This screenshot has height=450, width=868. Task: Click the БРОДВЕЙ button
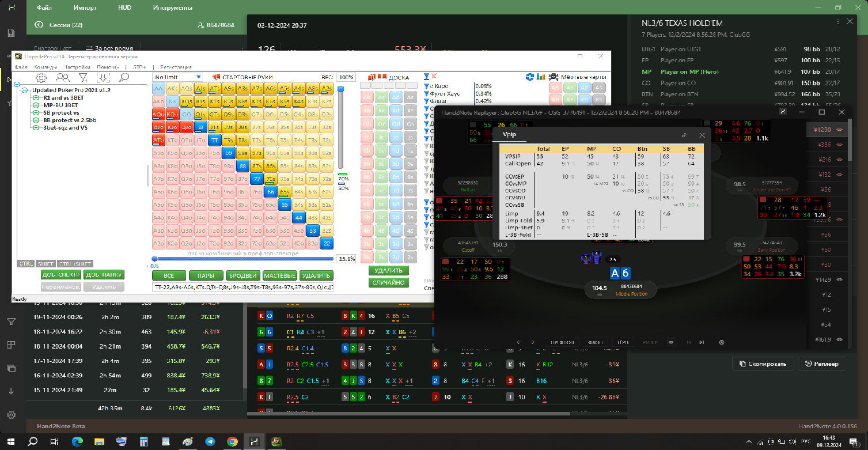click(x=242, y=276)
